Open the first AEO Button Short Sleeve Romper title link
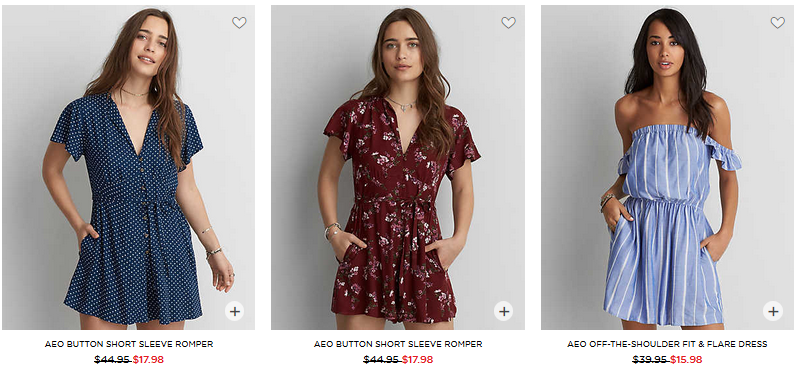Viewport: 795px width, 383px height. click(x=129, y=344)
